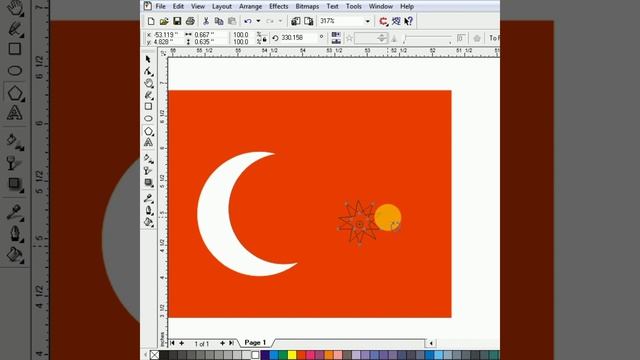Pick the green swatch in the color palette
The width and height of the screenshot is (640, 360).
point(283,355)
